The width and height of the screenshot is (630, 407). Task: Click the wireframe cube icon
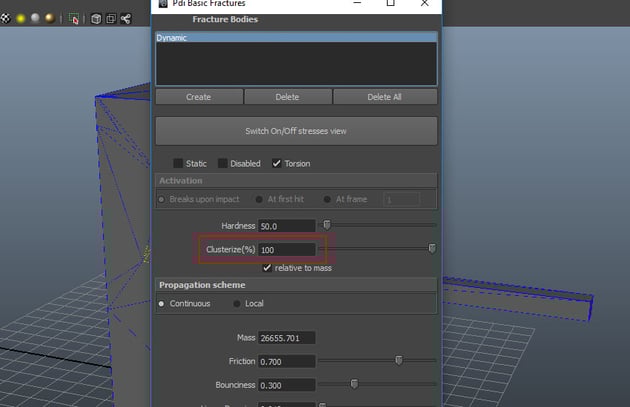pos(95,18)
